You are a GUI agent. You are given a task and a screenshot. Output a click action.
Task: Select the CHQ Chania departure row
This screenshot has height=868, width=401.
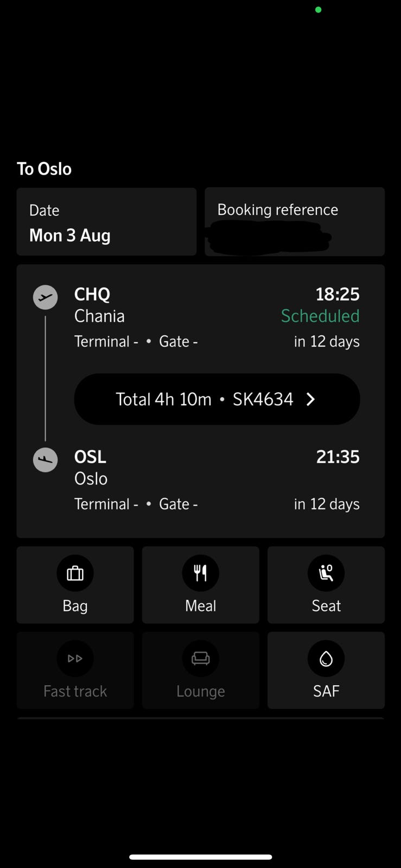click(x=217, y=317)
